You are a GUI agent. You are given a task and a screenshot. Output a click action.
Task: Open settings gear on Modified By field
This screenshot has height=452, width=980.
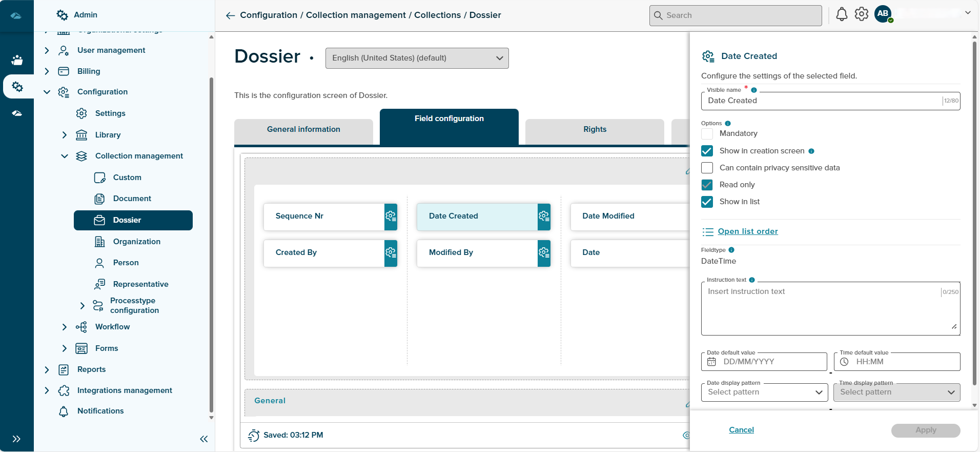click(544, 253)
